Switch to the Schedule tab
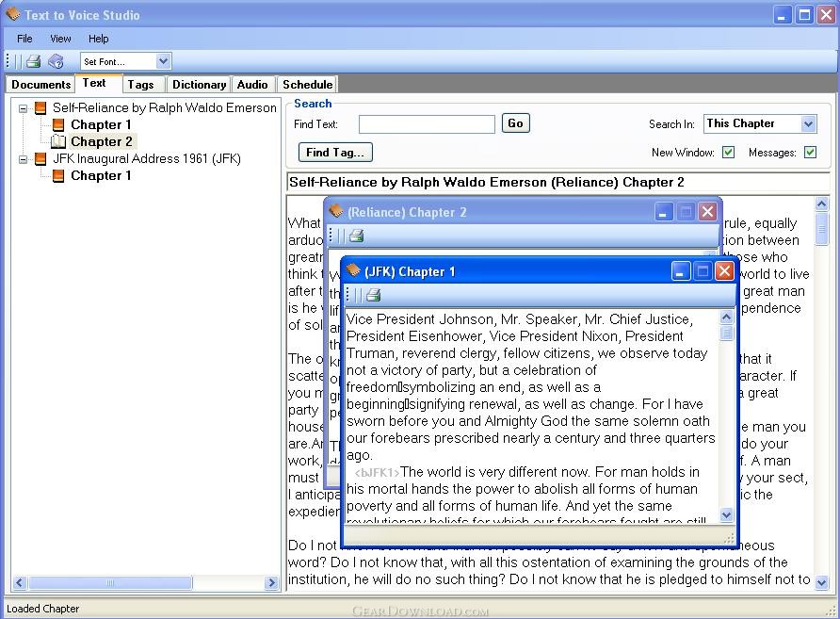Image resolution: width=840 pixels, height=619 pixels. click(x=308, y=85)
